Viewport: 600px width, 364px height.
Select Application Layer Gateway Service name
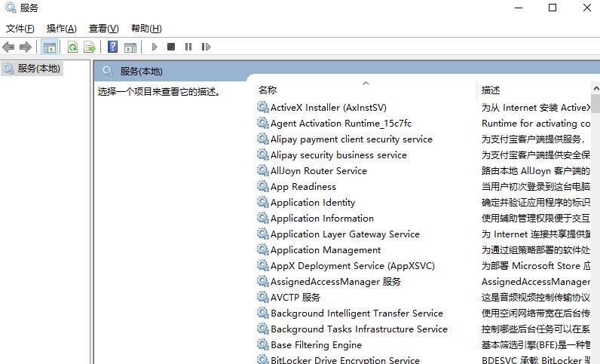coord(345,234)
